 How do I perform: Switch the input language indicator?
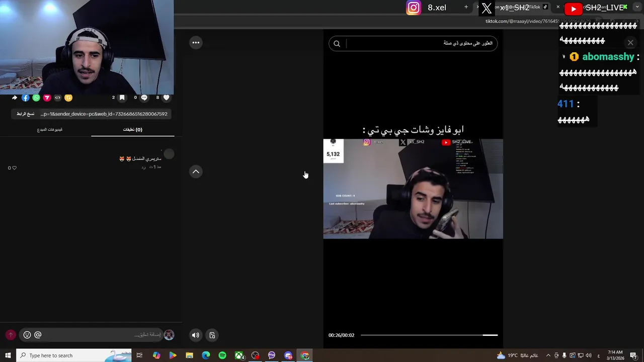tap(598, 355)
